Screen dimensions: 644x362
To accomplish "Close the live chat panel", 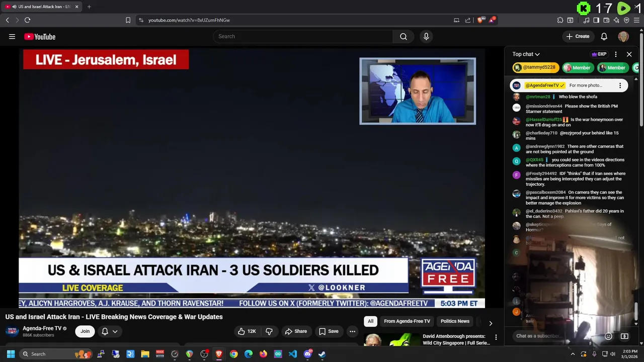I will pyautogui.click(x=629, y=54).
